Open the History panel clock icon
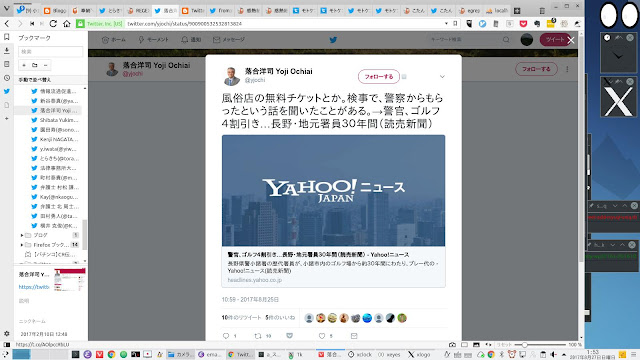Screen dimensions: 640x360 click(x=7, y=78)
